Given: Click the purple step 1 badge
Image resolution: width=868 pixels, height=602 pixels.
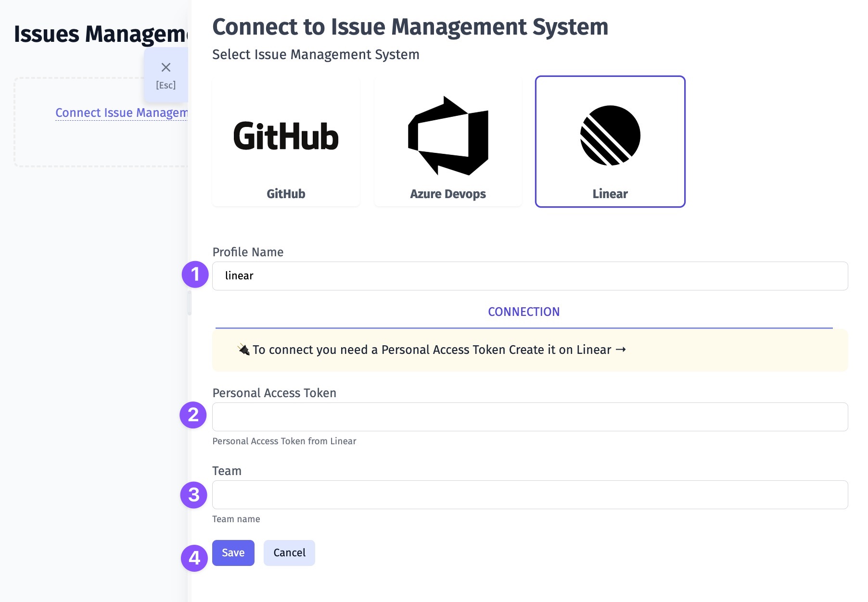Looking at the screenshot, I should click(195, 275).
